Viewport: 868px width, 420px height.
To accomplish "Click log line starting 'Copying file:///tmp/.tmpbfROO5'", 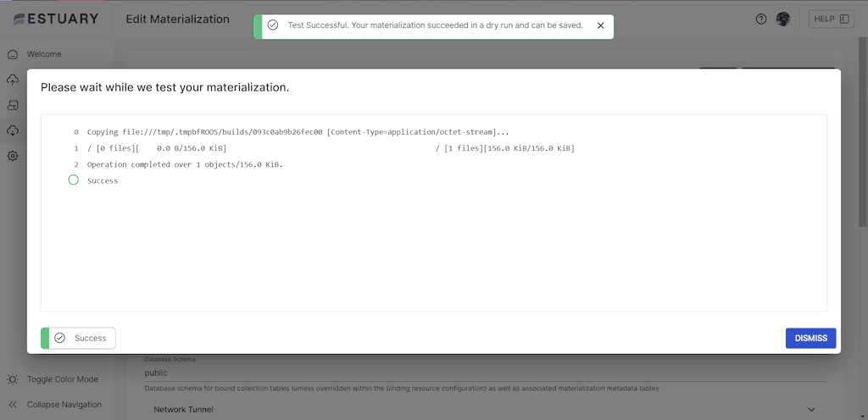I will 298,133.
